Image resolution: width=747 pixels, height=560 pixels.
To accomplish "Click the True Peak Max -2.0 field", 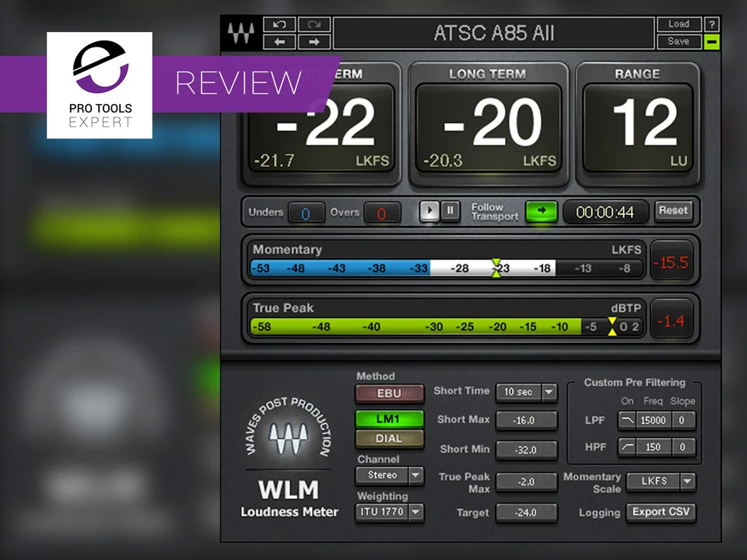I will pyautogui.click(x=526, y=482).
